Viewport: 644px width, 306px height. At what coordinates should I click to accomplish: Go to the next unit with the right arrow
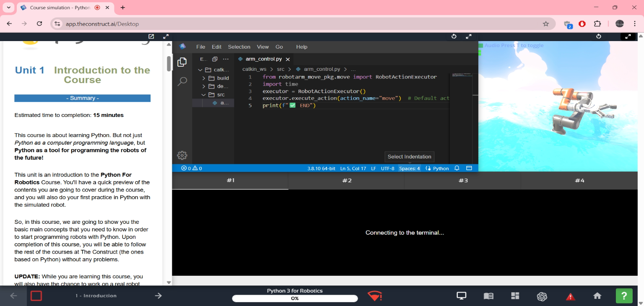(x=158, y=296)
